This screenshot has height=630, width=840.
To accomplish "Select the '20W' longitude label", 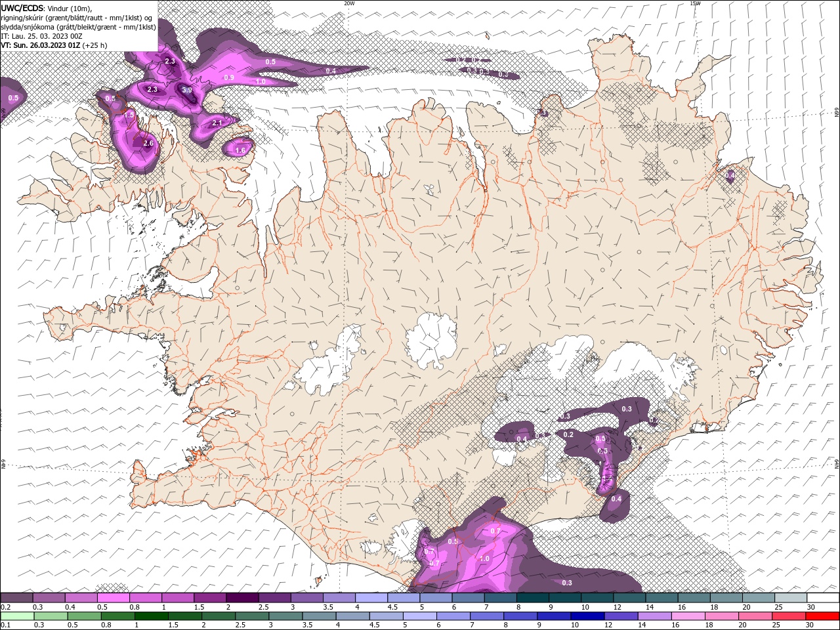I will coord(349,3).
